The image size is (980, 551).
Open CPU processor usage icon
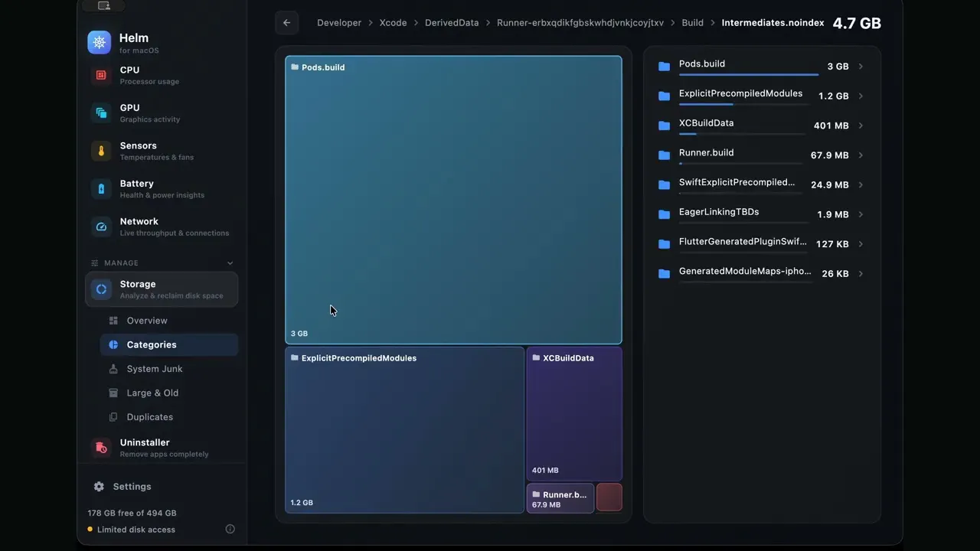[101, 75]
